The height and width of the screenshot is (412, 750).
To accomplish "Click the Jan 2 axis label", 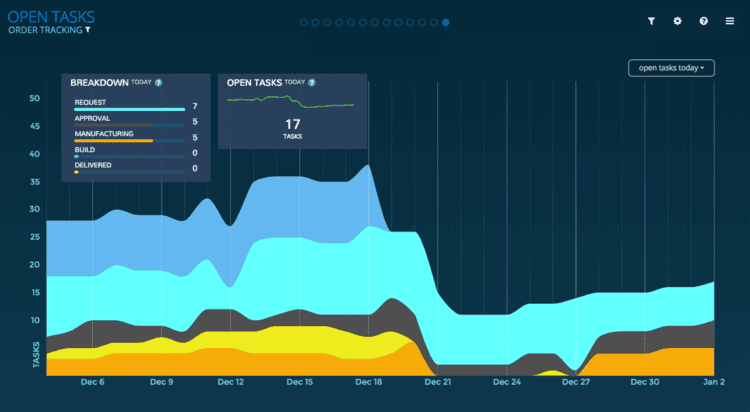I will point(714,382).
